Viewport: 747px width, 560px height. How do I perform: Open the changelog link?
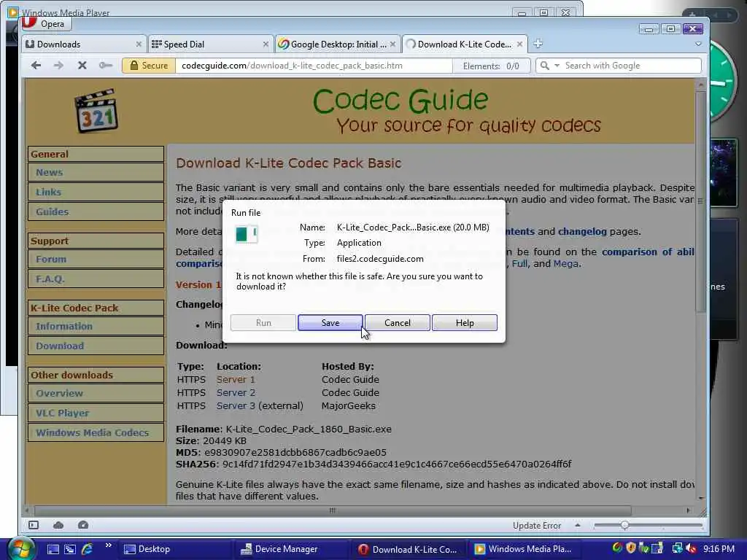click(582, 232)
